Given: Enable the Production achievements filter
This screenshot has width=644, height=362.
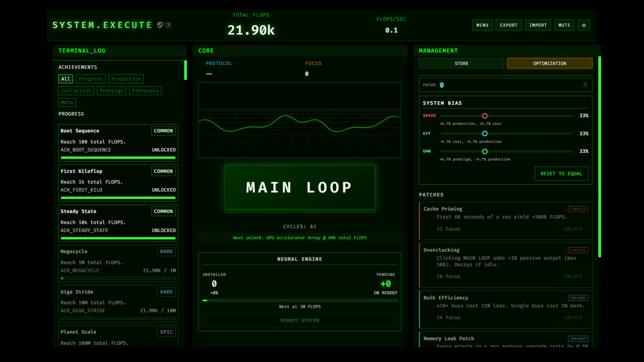Looking at the screenshot, I should click(x=126, y=79).
